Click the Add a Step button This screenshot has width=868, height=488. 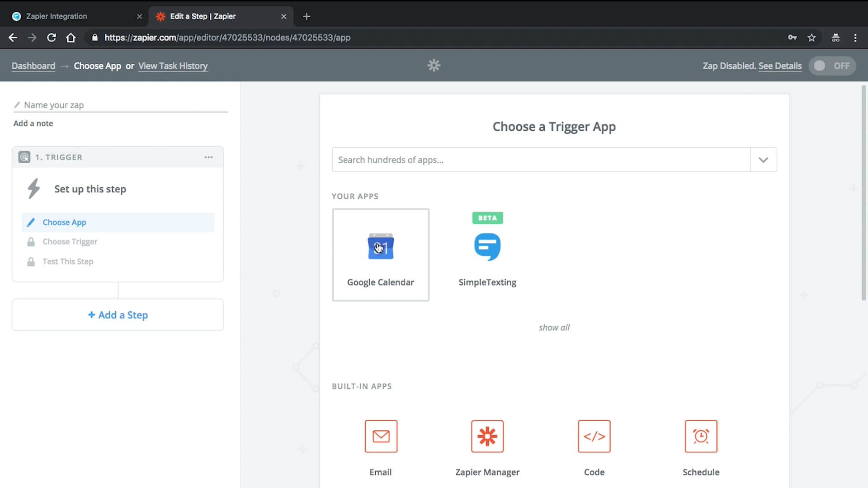118,315
